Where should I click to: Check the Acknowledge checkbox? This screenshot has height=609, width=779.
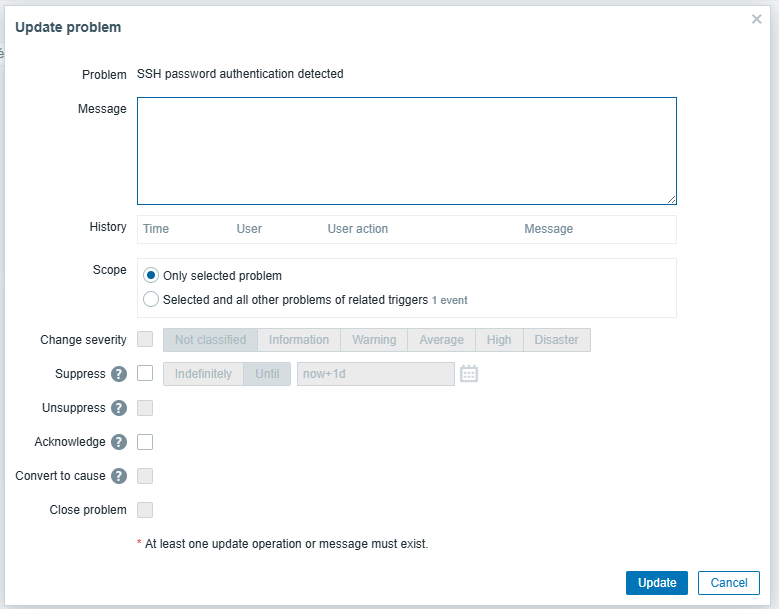pyautogui.click(x=145, y=442)
